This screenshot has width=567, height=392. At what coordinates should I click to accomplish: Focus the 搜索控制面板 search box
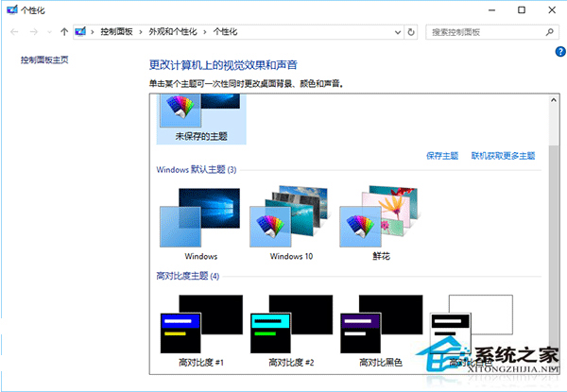point(491,32)
